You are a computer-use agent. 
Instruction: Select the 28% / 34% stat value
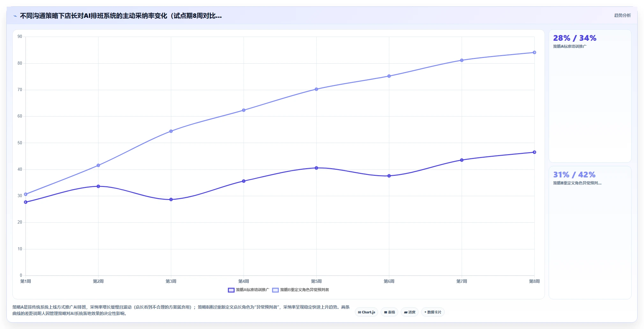574,38
